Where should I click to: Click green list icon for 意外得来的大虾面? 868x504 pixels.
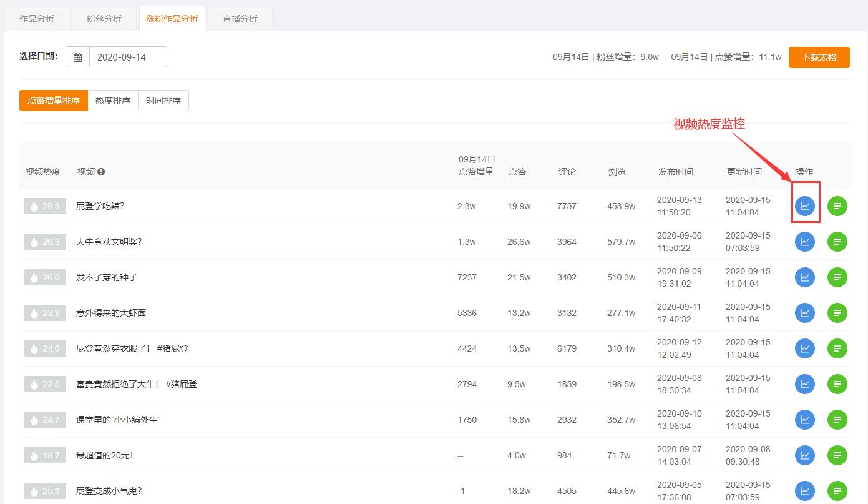click(837, 313)
